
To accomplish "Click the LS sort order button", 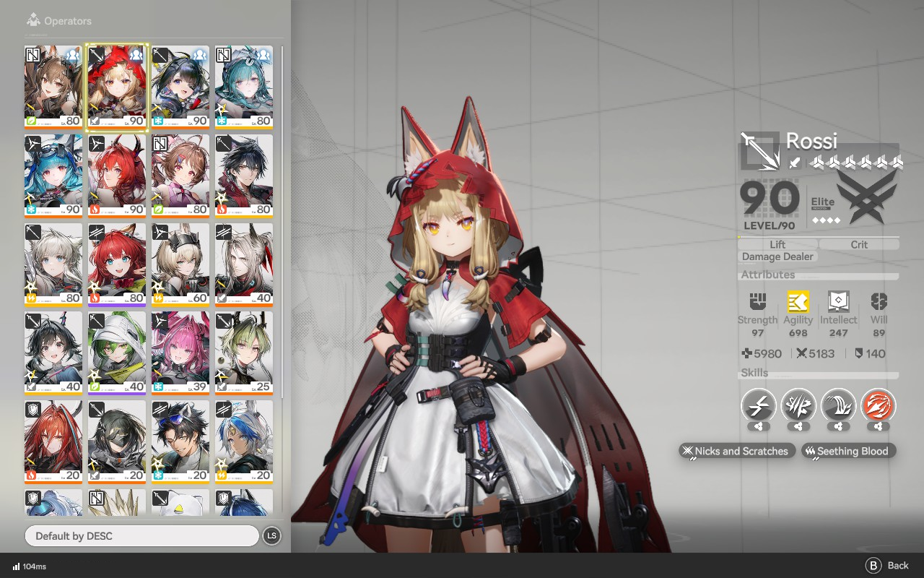I will pyautogui.click(x=271, y=536).
